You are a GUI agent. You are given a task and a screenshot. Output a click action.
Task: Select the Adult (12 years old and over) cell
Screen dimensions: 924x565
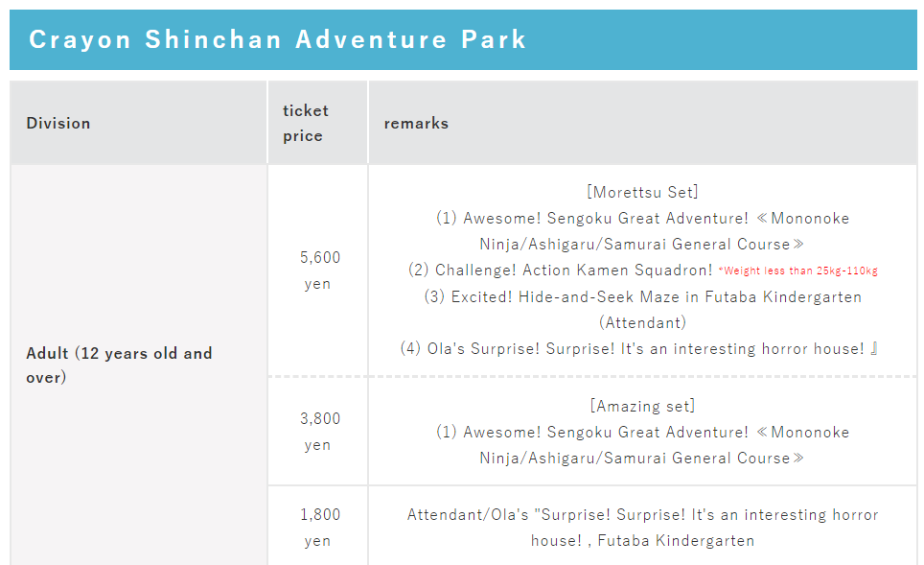(138, 365)
